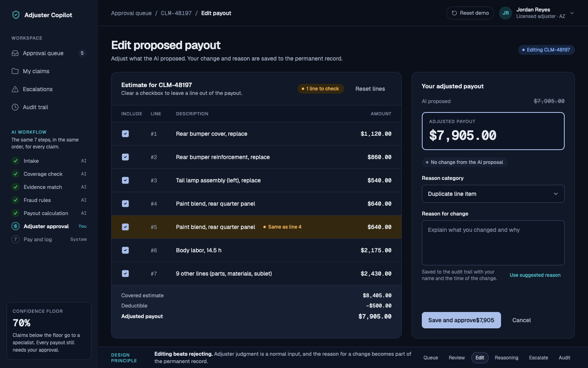Switch to the Reasoning tab
588x368 pixels.
506,358
